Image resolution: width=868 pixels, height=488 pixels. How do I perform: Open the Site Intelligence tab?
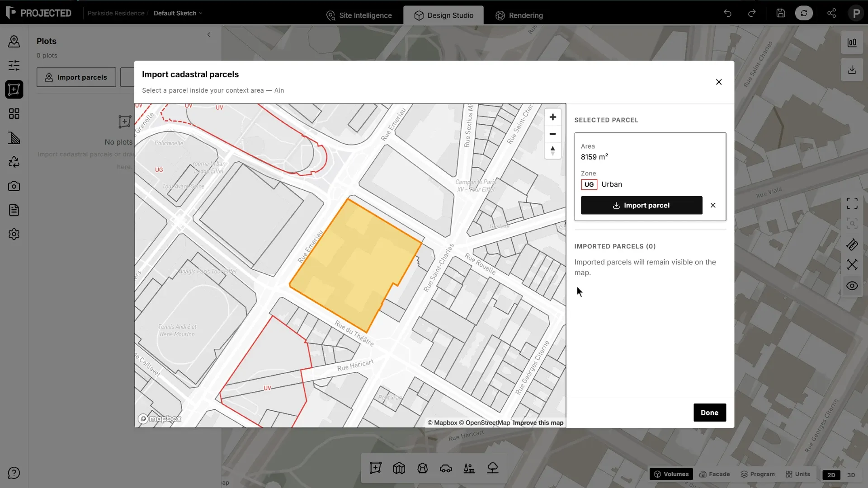[x=359, y=15]
